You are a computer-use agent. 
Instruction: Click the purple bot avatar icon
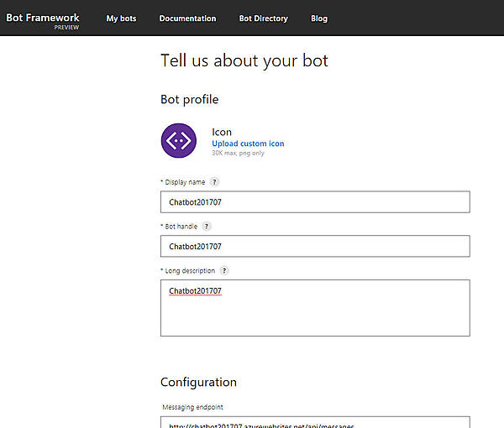click(x=178, y=140)
